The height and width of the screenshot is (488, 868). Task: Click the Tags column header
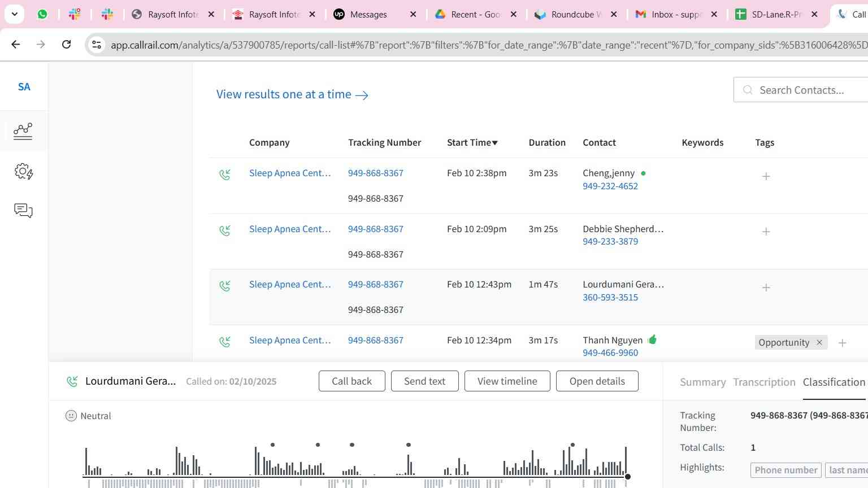pos(765,142)
